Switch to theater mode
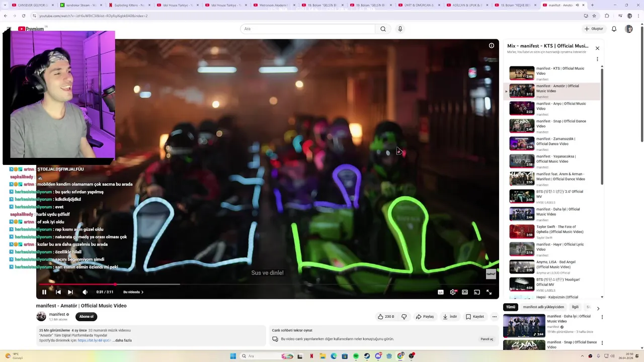Image resolution: width=644 pixels, height=362 pixels. pos(465,292)
